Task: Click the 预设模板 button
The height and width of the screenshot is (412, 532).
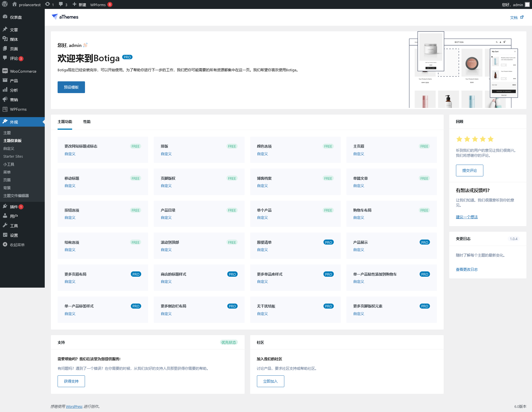Action: pyautogui.click(x=71, y=87)
